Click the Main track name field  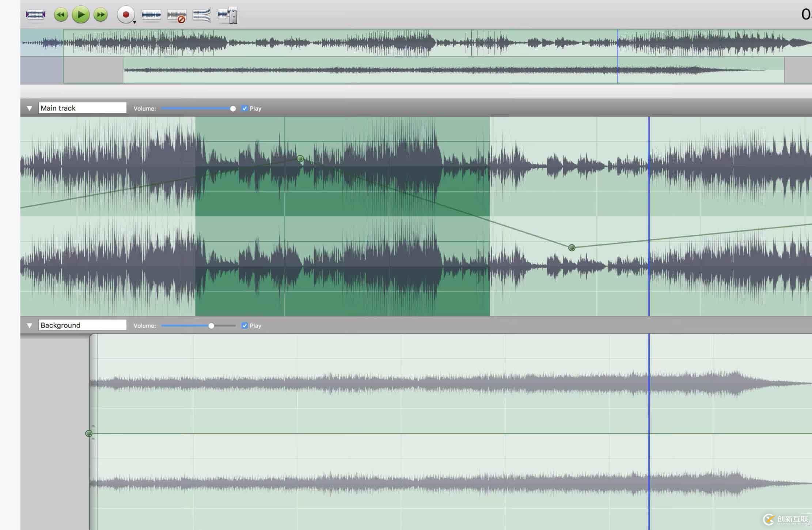pyautogui.click(x=82, y=108)
